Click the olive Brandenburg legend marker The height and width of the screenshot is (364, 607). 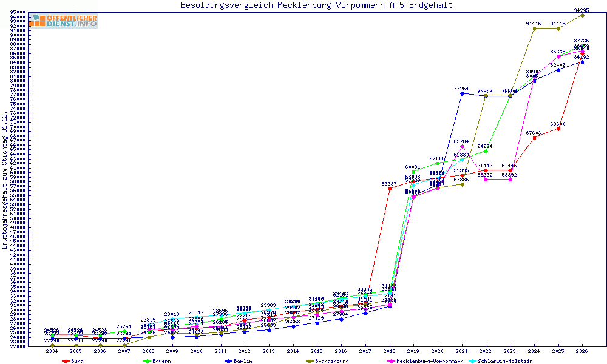[x=310, y=361]
